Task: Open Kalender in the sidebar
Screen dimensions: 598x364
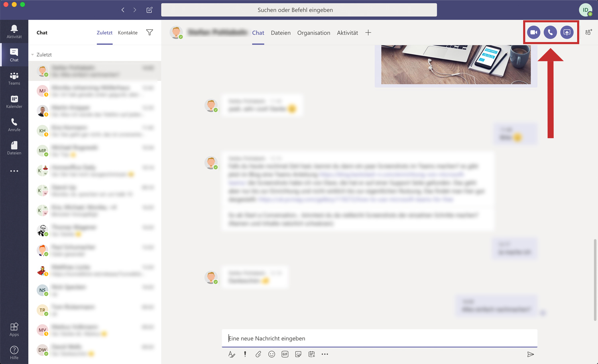Action: click(14, 102)
